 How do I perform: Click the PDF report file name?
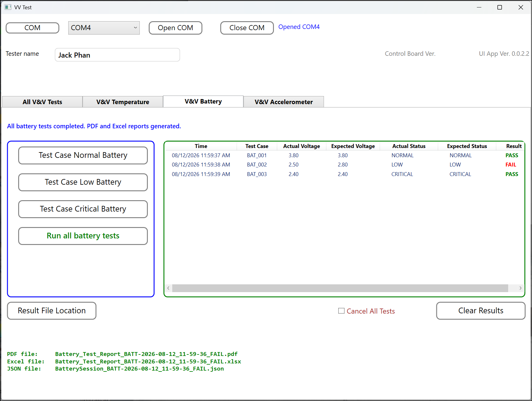146,354
